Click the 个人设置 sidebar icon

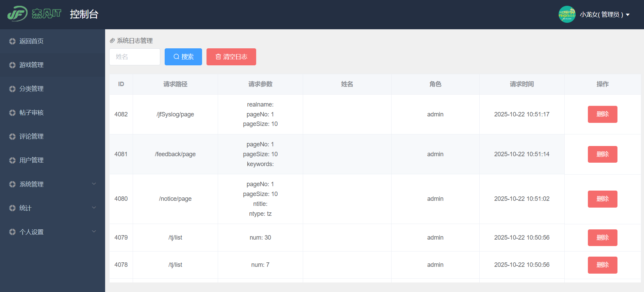[x=13, y=232]
